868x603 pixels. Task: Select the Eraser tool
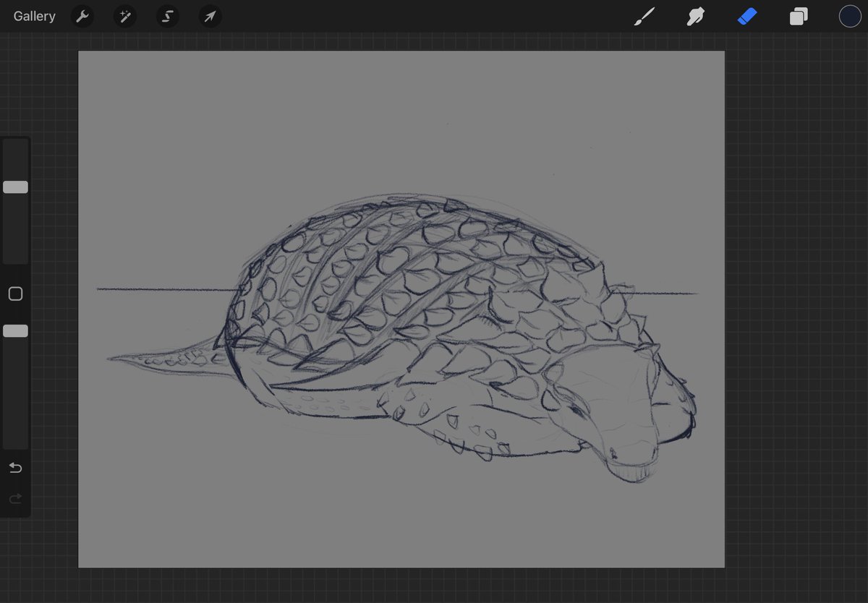point(747,16)
